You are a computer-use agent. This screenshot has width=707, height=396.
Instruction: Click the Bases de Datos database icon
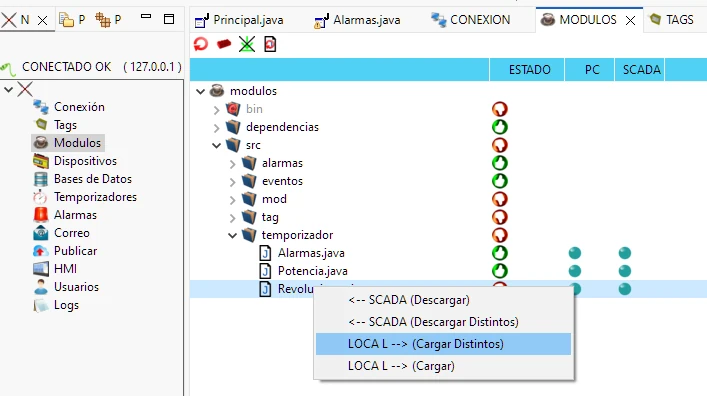click(x=41, y=179)
